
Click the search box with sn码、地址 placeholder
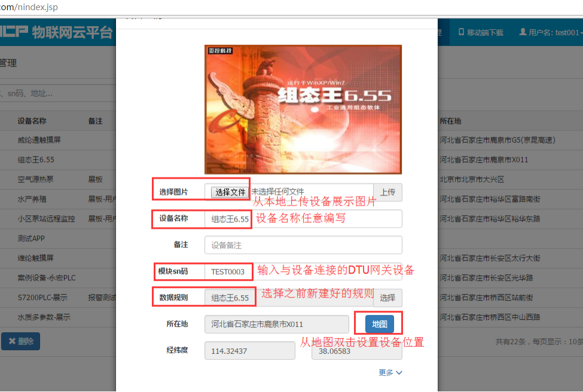click(x=57, y=93)
